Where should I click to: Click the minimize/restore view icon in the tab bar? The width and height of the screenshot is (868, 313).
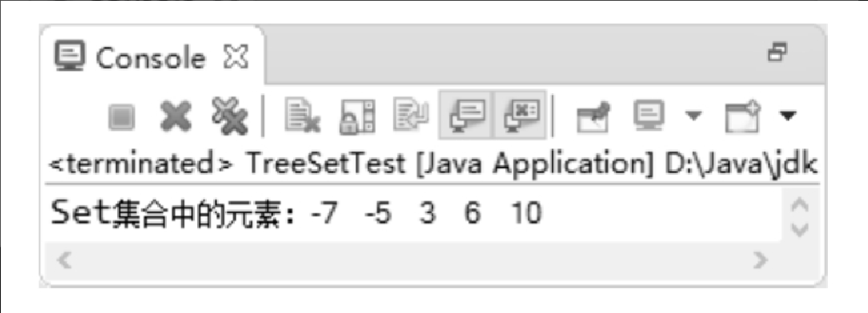[777, 53]
